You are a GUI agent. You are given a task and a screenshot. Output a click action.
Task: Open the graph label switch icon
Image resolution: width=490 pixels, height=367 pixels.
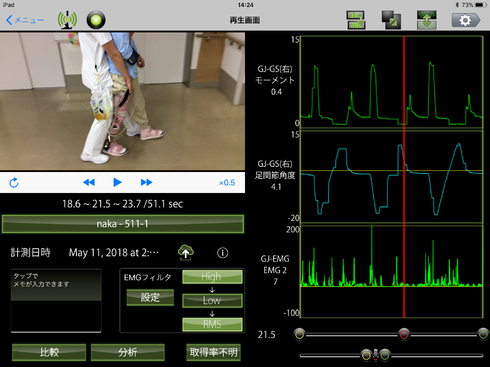click(x=356, y=20)
